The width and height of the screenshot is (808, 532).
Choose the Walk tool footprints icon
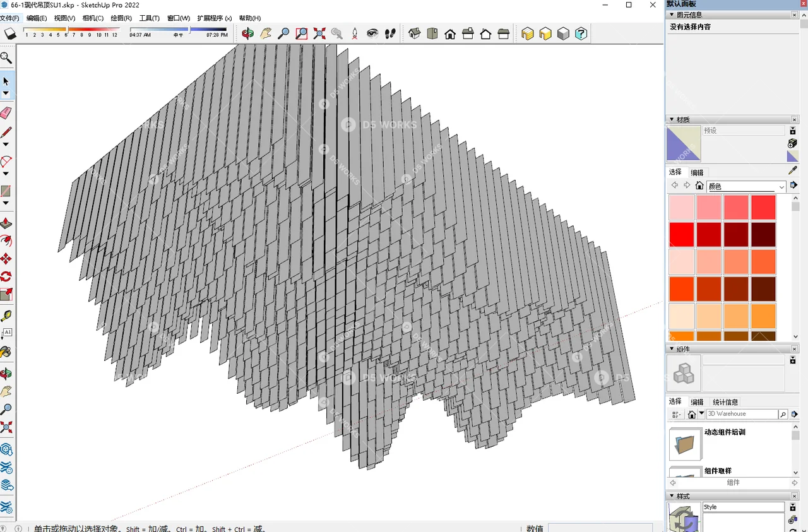pyautogui.click(x=389, y=33)
